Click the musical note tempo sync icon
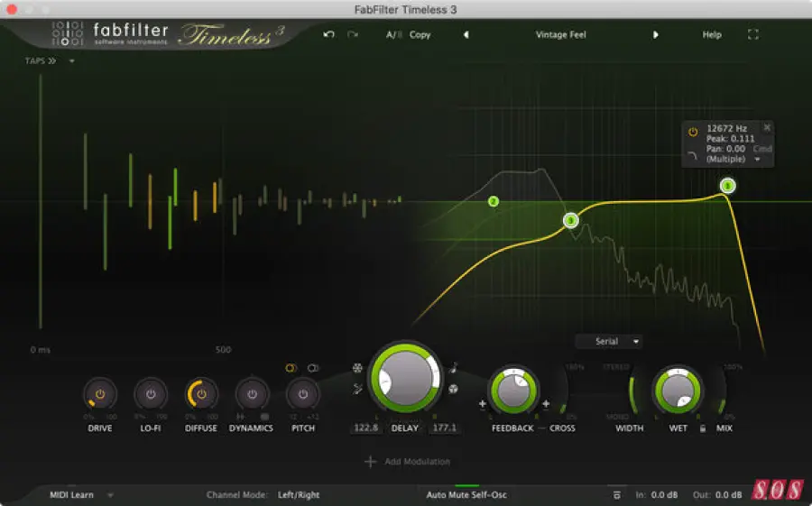Viewport: 812px width, 506px height. [x=454, y=368]
